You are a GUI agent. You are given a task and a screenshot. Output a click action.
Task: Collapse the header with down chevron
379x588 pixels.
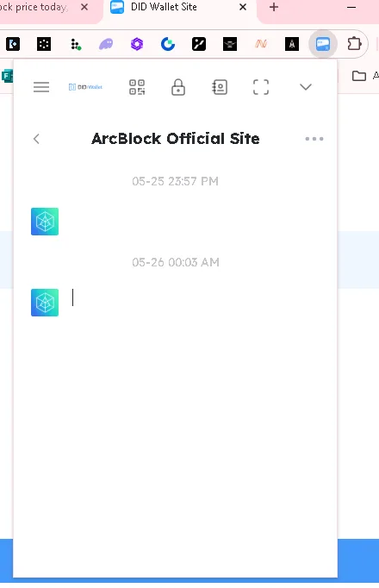coord(306,87)
